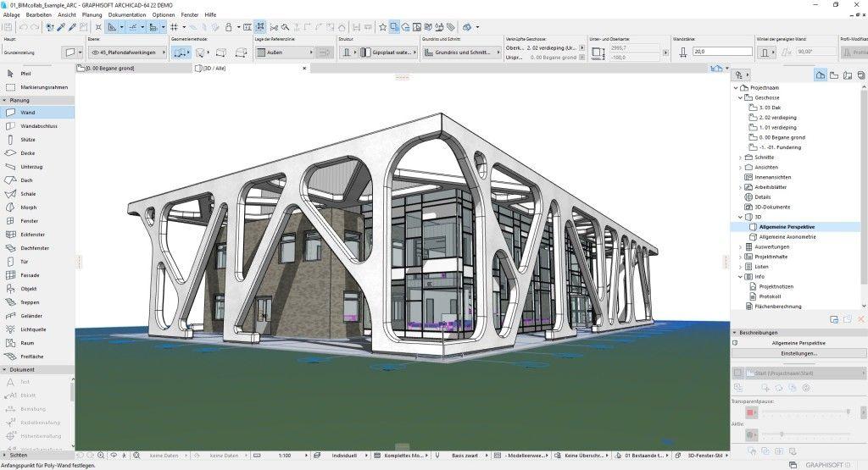Viewport: 868px width, 470px height.
Task: Choose the Schale shell tool
Action: (x=37, y=194)
